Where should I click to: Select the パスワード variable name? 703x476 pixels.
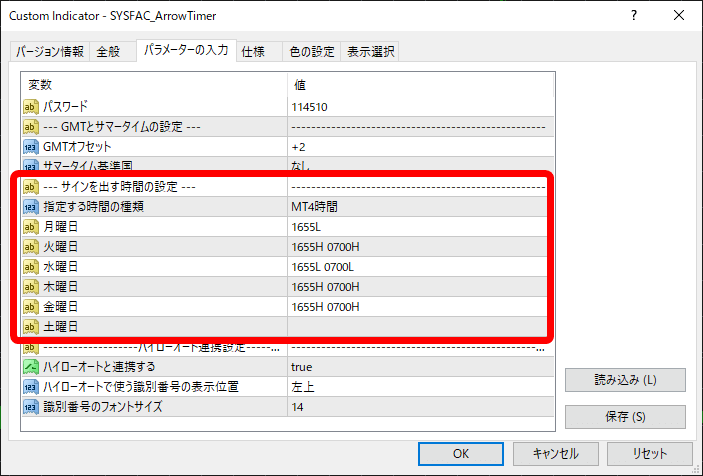(65, 107)
